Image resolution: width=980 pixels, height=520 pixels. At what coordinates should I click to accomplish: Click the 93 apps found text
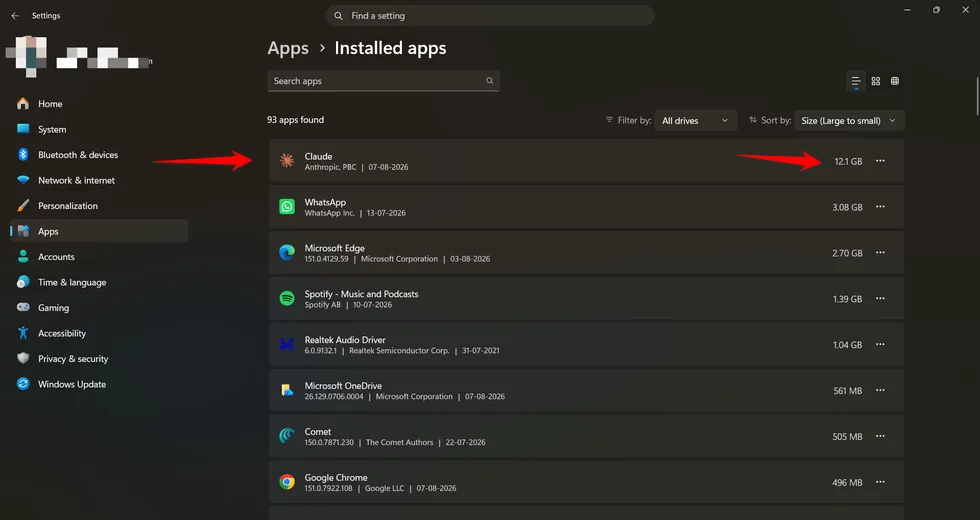(296, 119)
